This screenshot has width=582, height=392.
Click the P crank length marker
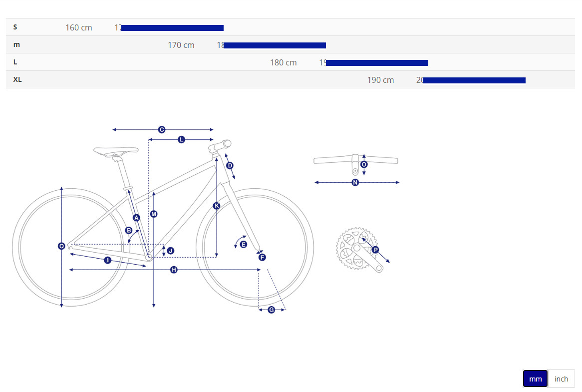375,250
